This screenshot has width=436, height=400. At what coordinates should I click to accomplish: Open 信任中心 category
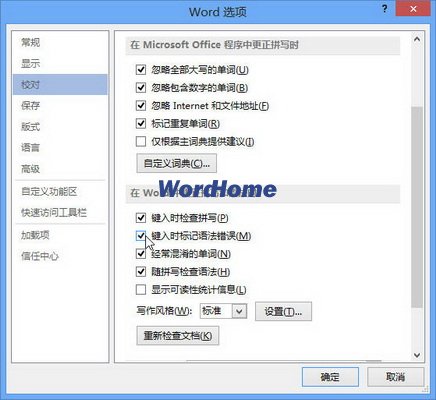click(x=60, y=256)
